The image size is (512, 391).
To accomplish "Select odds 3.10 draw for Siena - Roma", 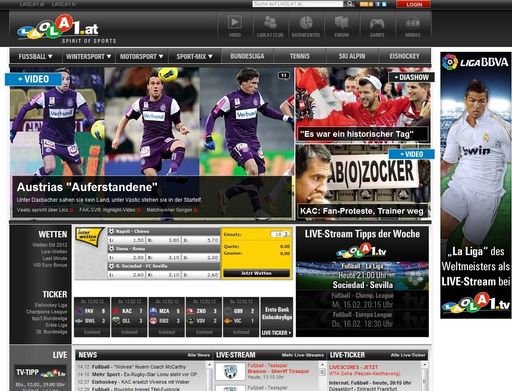I will click(x=164, y=258).
